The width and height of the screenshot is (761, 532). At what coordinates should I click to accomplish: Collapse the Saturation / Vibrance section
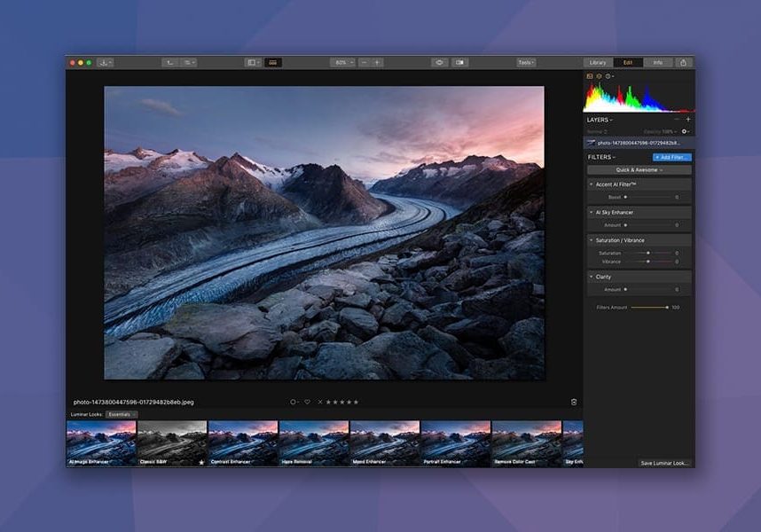tap(591, 240)
